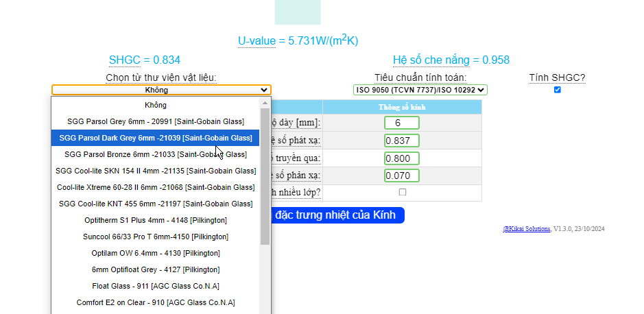Toggle the multi-layer glass checkbox
Screen dimensions: 644x314
[x=403, y=192]
